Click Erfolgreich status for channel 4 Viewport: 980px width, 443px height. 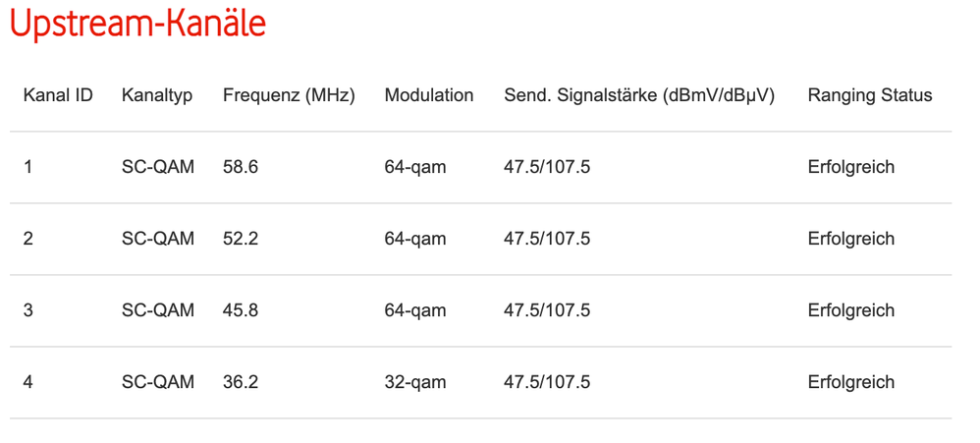pyautogui.click(x=851, y=382)
